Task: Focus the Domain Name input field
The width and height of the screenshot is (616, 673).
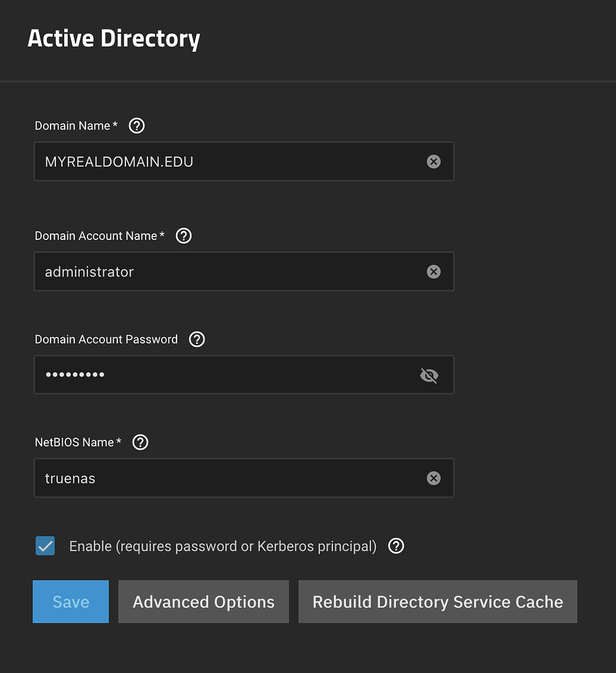Action: pos(229,162)
